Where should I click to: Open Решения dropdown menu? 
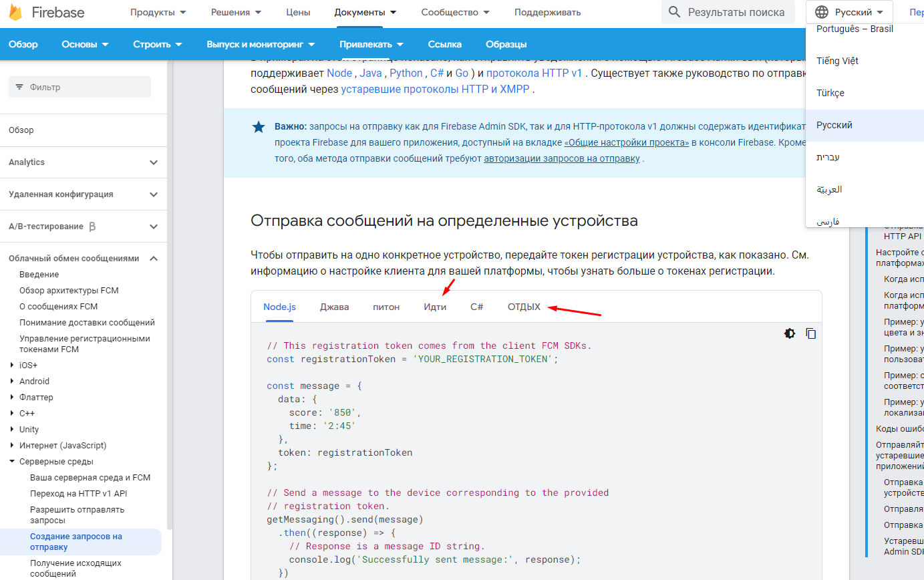pyautogui.click(x=236, y=12)
